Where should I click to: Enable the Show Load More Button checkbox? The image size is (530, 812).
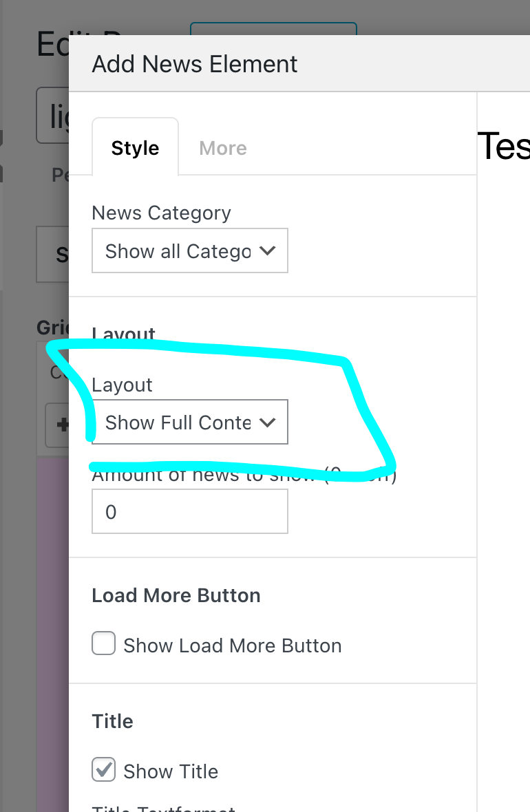click(103, 643)
